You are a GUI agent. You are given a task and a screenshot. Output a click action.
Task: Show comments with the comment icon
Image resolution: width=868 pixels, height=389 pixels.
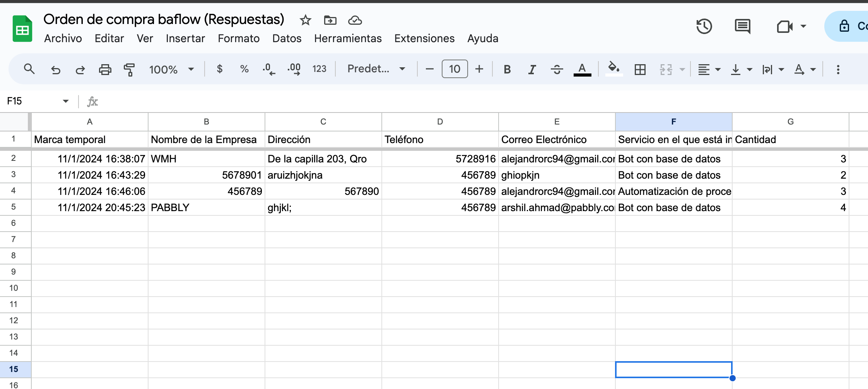[x=742, y=26]
